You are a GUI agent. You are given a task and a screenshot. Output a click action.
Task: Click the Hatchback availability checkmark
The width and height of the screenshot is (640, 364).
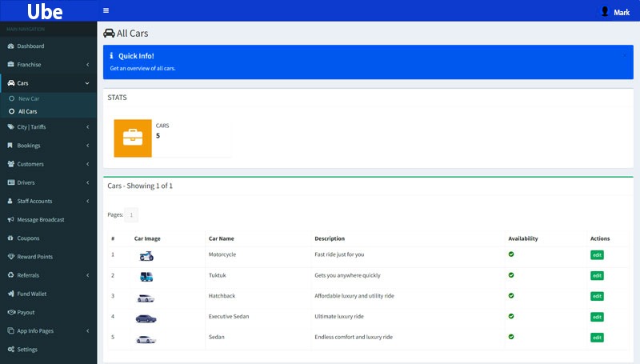tap(511, 296)
